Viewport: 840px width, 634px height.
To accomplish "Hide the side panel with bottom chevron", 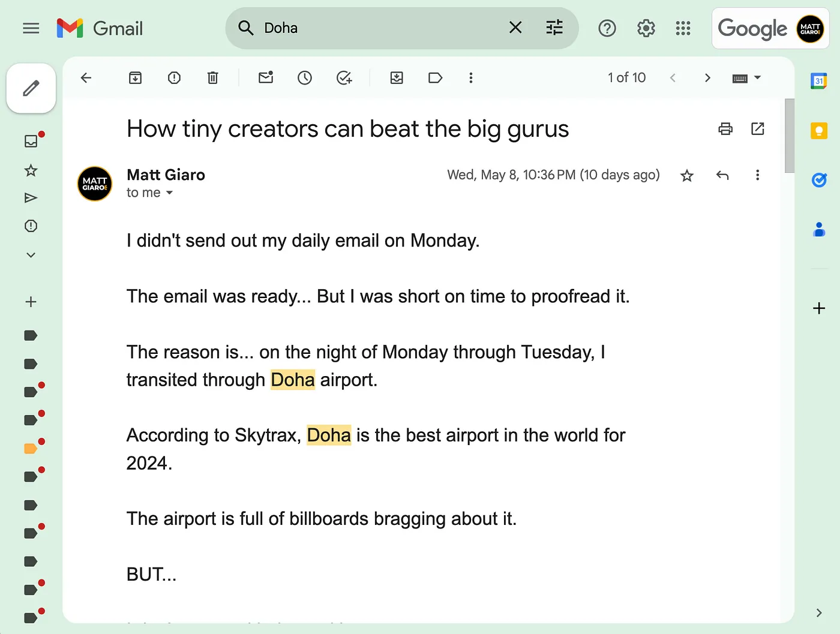I will pyautogui.click(x=819, y=612).
